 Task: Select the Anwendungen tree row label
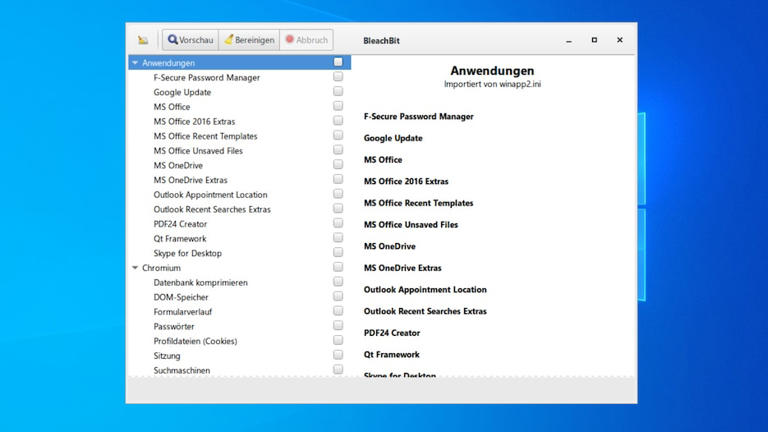point(168,63)
